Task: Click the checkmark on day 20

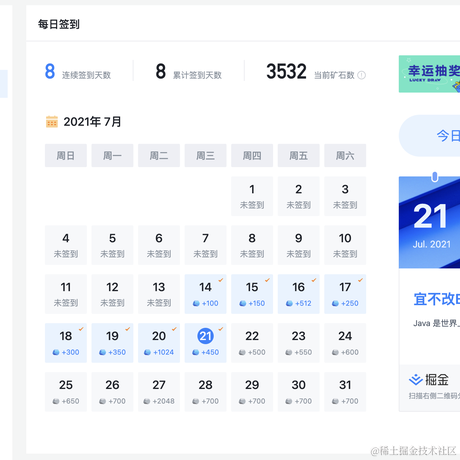Action: [174, 329]
